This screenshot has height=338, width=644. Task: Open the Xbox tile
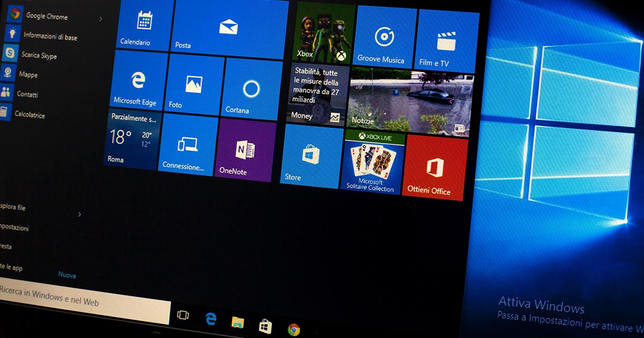324,33
